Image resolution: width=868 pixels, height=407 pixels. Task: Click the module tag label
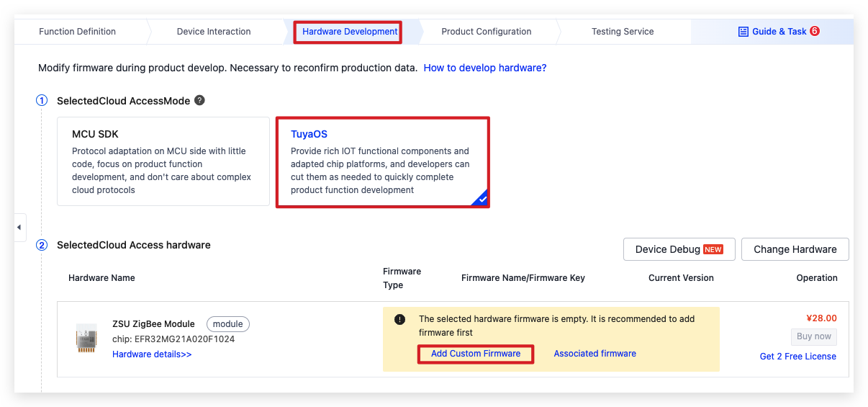(228, 324)
